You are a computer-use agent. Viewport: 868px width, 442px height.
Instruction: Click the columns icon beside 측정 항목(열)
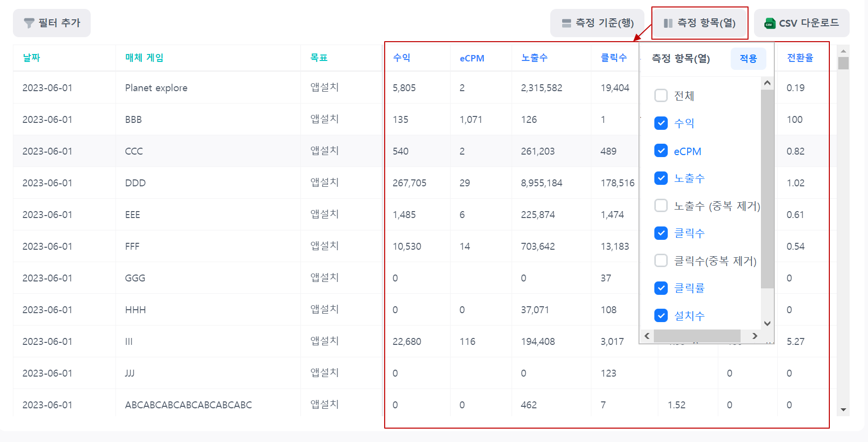[668, 23]
